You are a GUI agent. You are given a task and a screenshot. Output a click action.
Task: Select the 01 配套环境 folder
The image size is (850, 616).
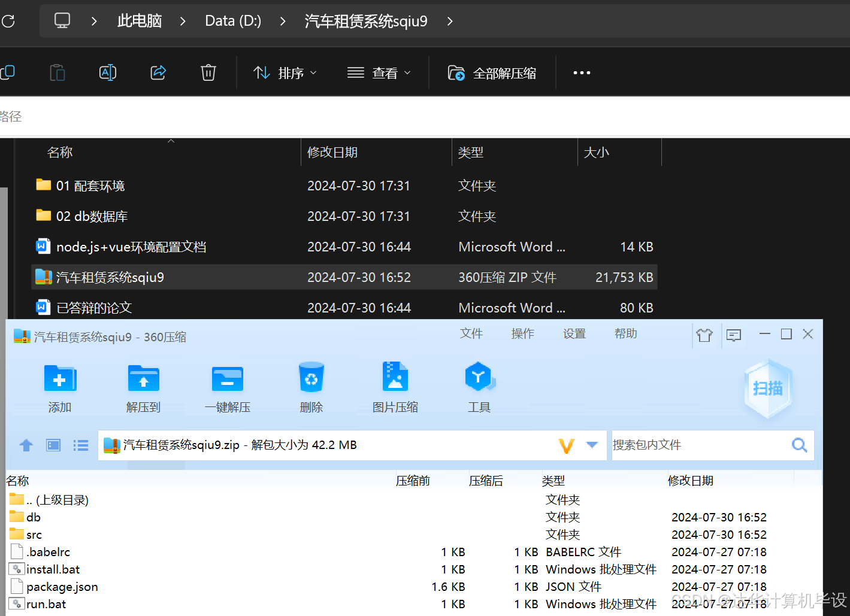344,186
